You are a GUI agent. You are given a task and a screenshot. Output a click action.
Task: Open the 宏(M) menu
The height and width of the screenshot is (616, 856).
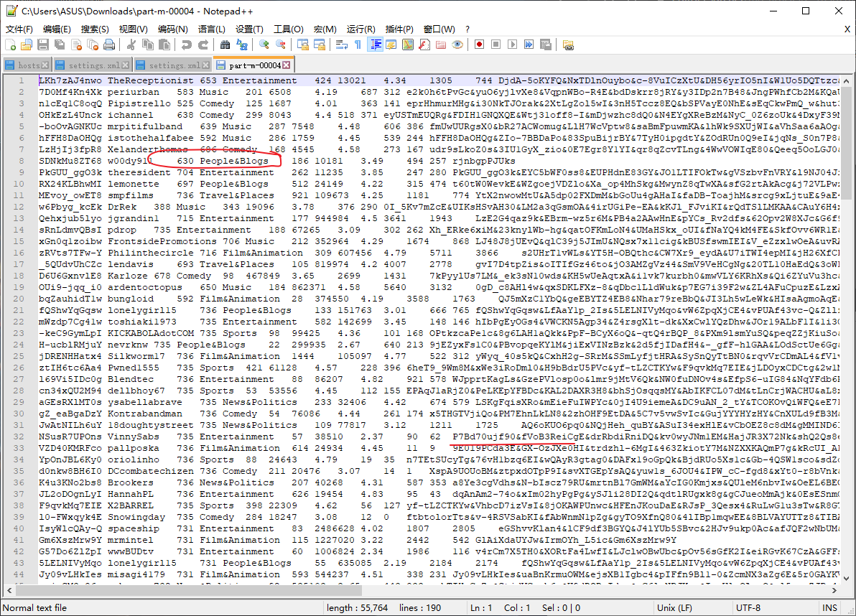click(325, 29)
